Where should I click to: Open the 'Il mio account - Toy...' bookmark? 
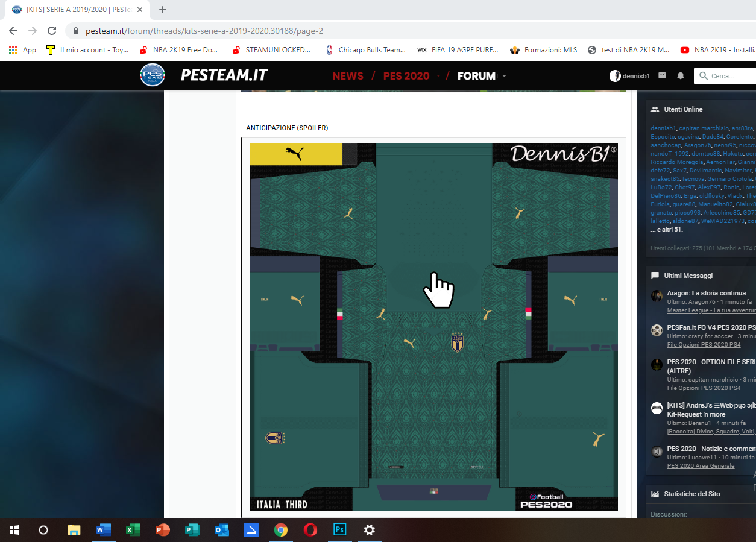tap(87, 50)
